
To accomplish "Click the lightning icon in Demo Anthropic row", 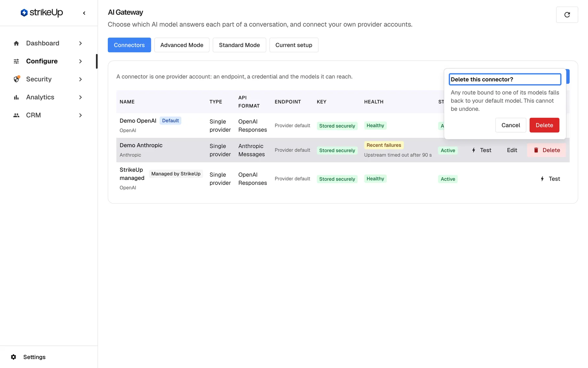I will point(474,150).
